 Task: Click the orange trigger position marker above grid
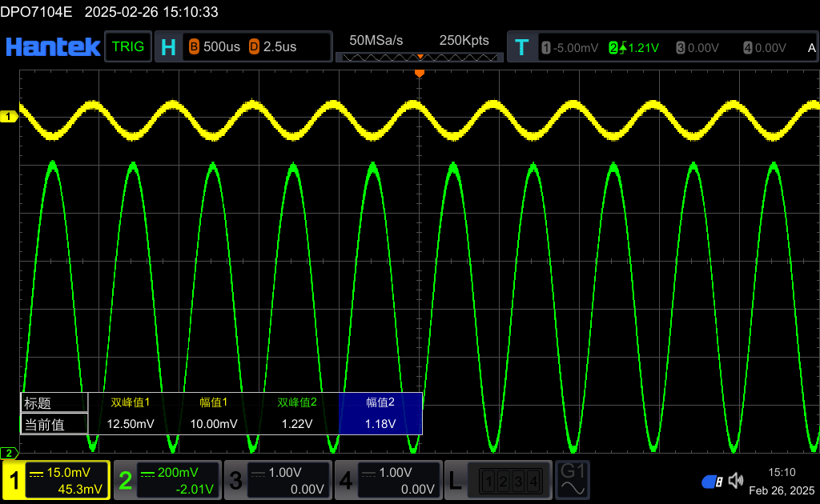point(420,74)
